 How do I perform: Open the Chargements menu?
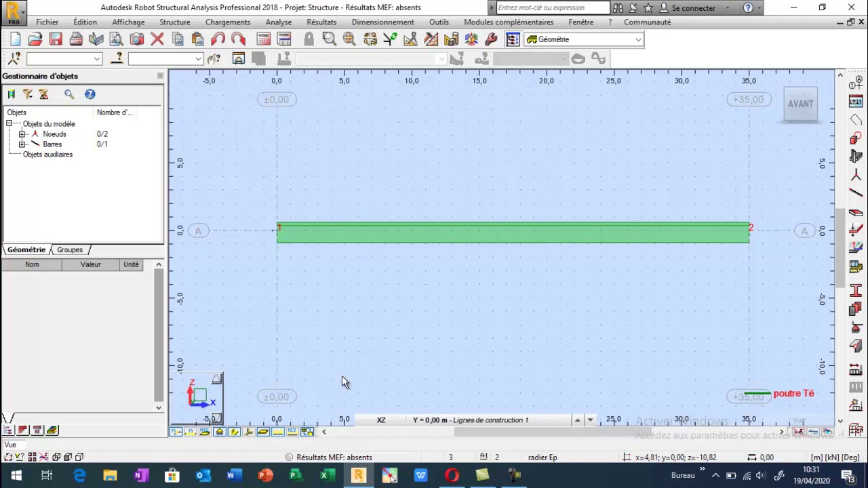click(228, 22)
